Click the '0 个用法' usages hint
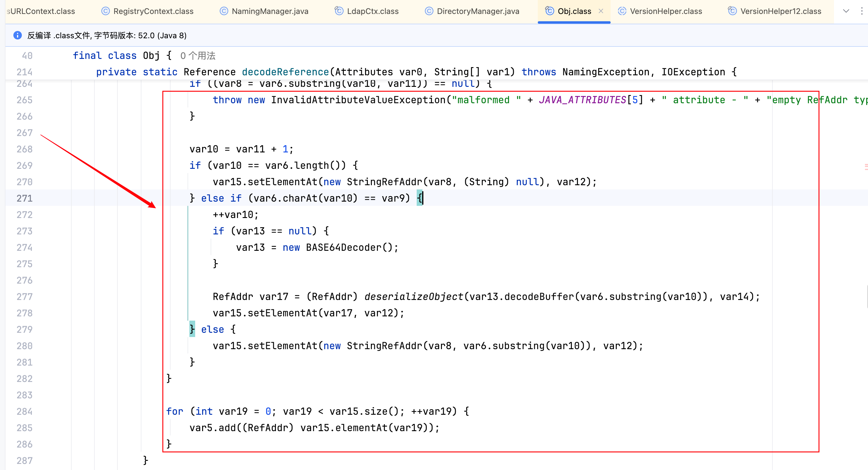This screenshot has height=470, width=868. tap(198, 56)
